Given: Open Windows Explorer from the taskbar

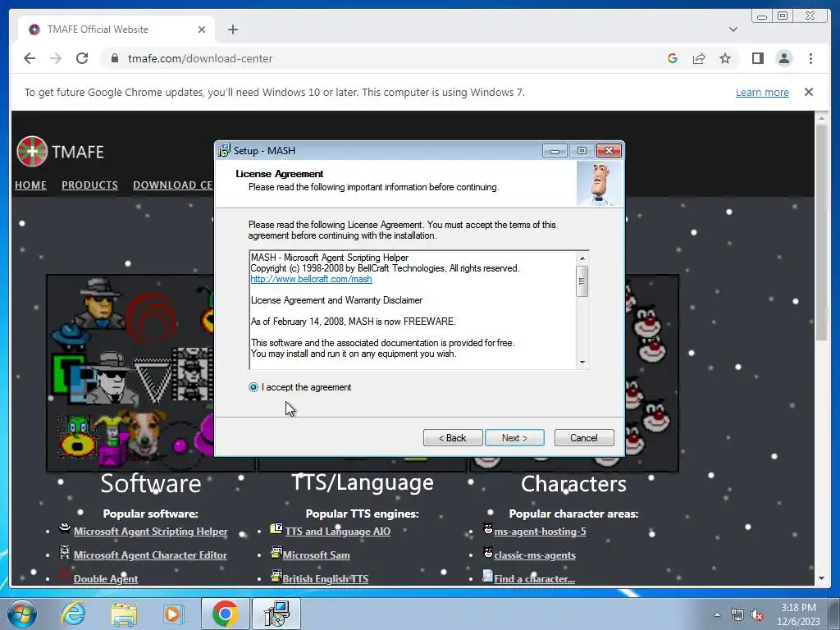Looking at the screenshot, I should click(124, 614).
